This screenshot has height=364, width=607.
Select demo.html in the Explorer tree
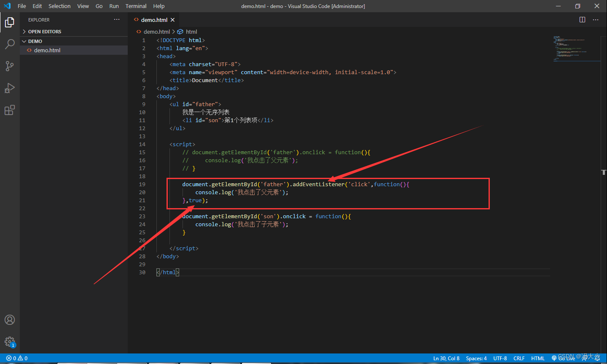click(x=74, y=50)
